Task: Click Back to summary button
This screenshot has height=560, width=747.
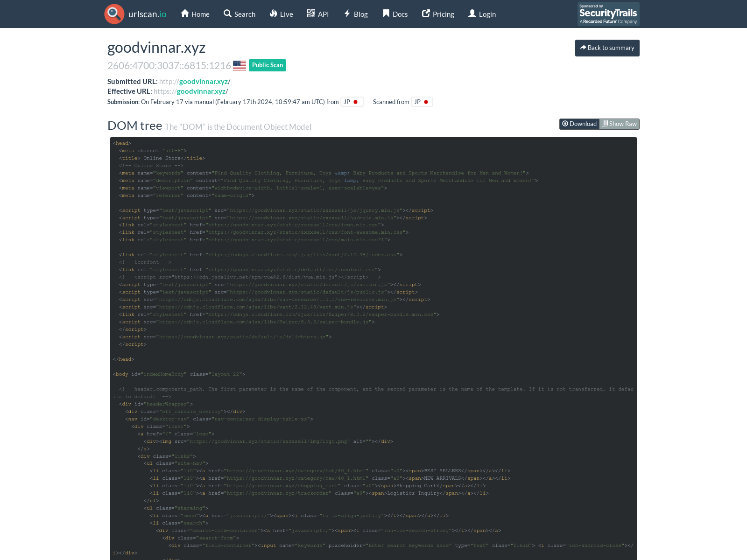Action: click(607, 48)
